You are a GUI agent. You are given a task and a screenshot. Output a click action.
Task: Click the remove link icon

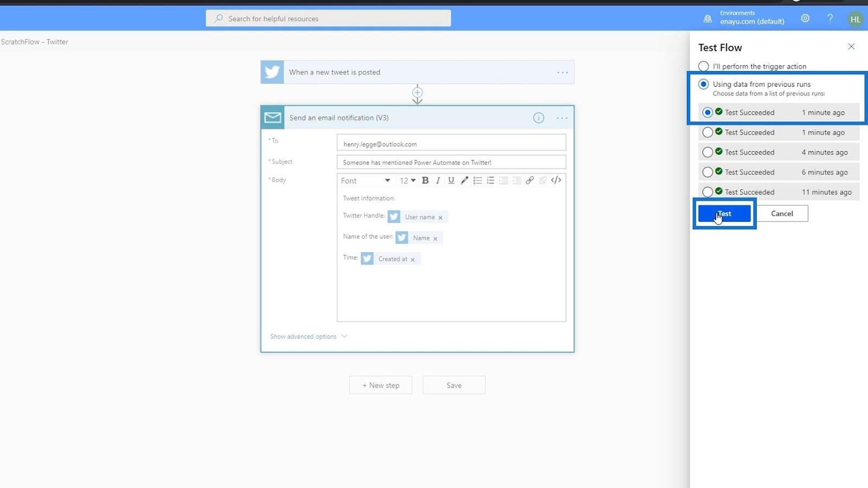(542, 181)
